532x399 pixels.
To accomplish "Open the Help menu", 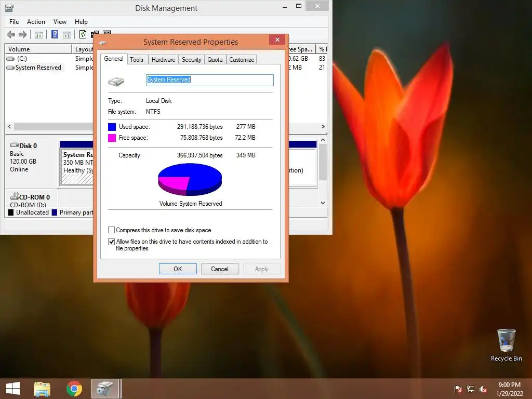I will (81, 22).
